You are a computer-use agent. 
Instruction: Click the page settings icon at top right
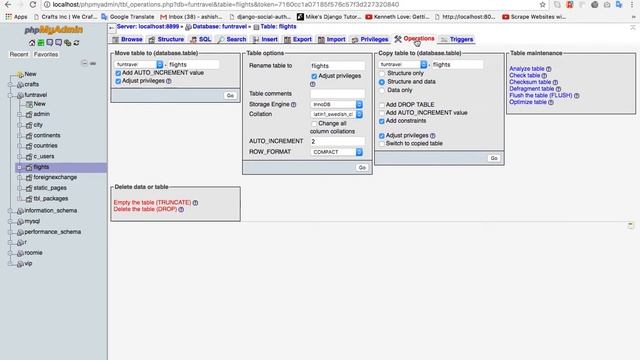pyautogui.click(x=633, y=27)
